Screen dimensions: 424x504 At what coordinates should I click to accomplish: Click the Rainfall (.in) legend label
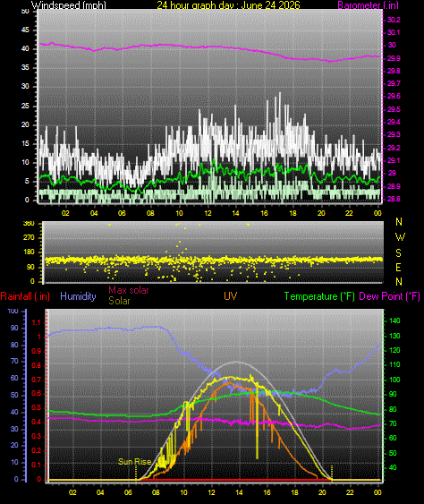25,296
